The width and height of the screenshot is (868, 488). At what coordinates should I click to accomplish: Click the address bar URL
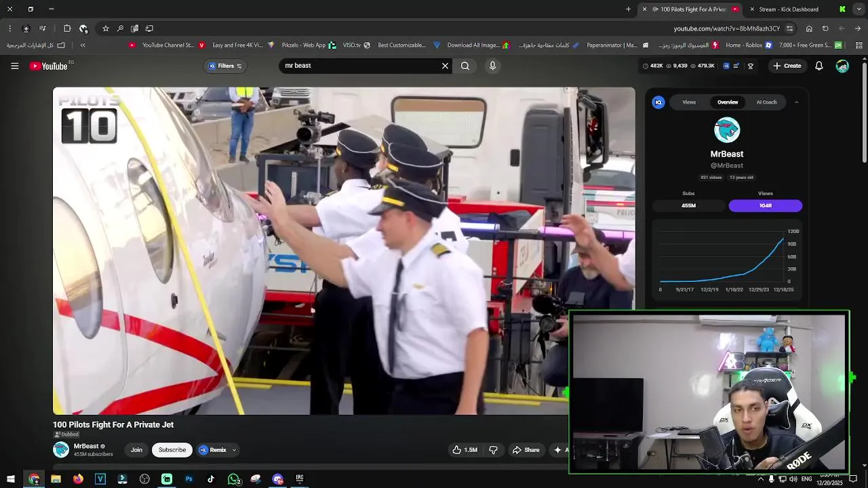pos(726,28)
